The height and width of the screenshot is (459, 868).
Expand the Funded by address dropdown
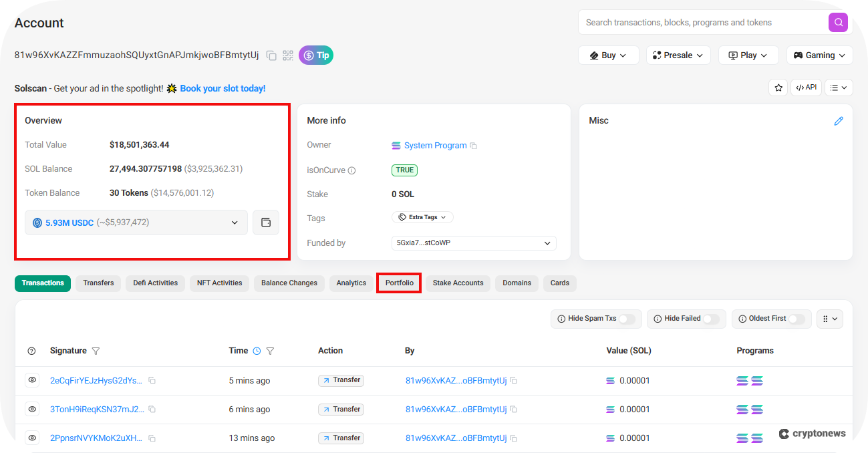point(547,243)
